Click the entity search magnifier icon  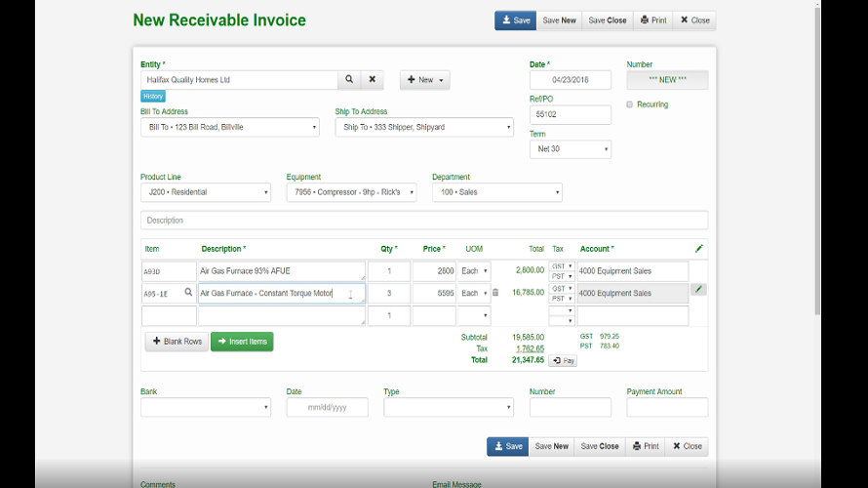349,80
